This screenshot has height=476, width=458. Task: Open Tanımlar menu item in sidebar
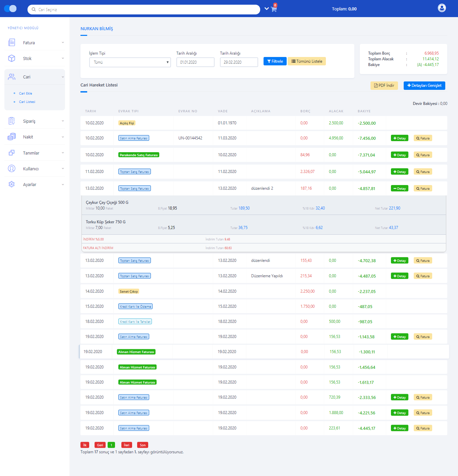click(35, 153)
